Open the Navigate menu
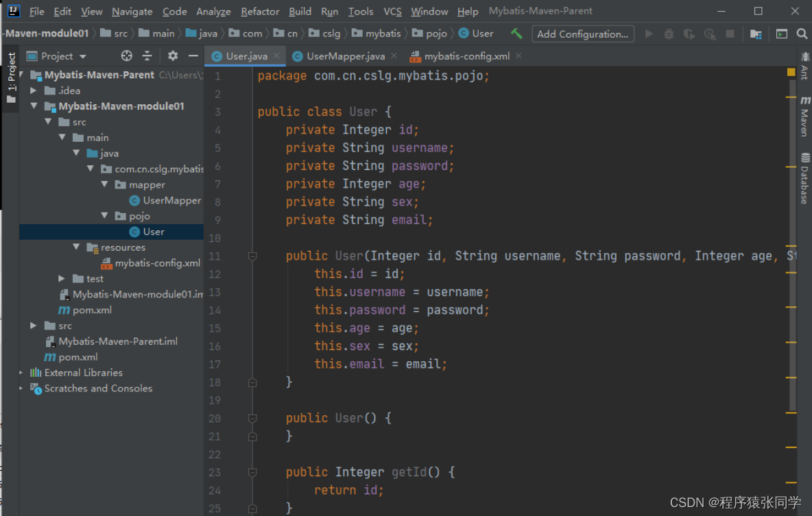The height and width of the screenshot is (516, 812). tap(132, 12)
